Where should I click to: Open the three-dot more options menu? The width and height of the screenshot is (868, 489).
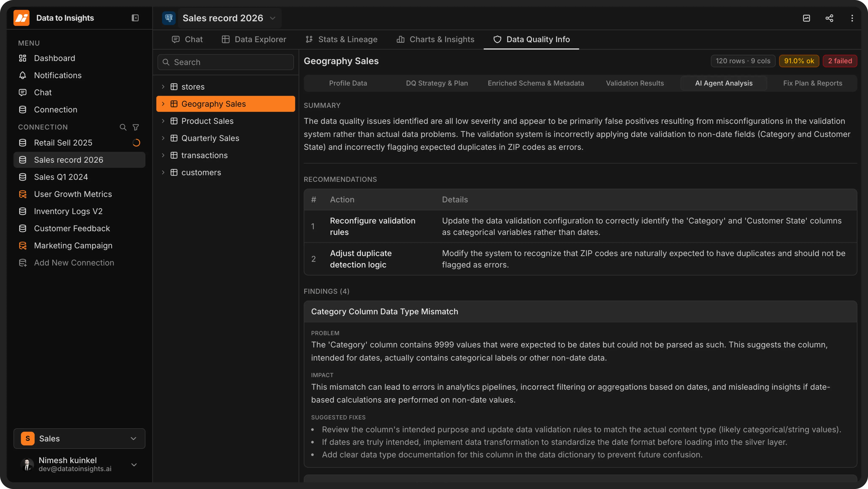[x=852, y=18]
